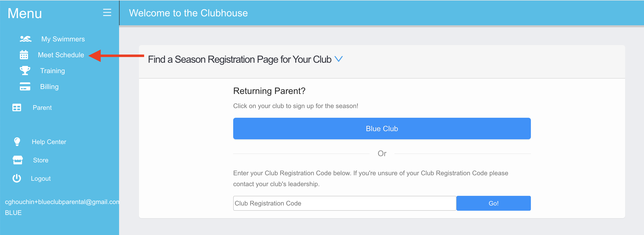Select My Swimmers in the sidebar
The height and width of the screenshot is (235, 644).
pyautogui.click(x=63, y=39)
